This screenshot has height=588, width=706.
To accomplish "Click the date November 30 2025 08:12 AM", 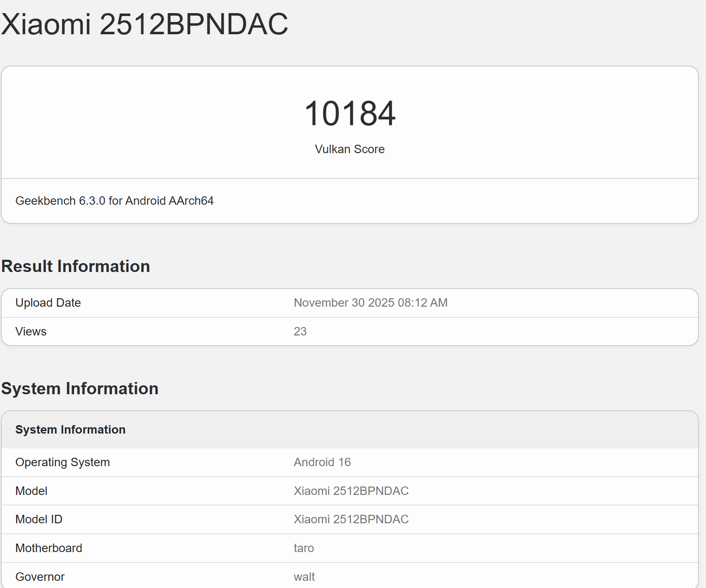I will [371, 302].
